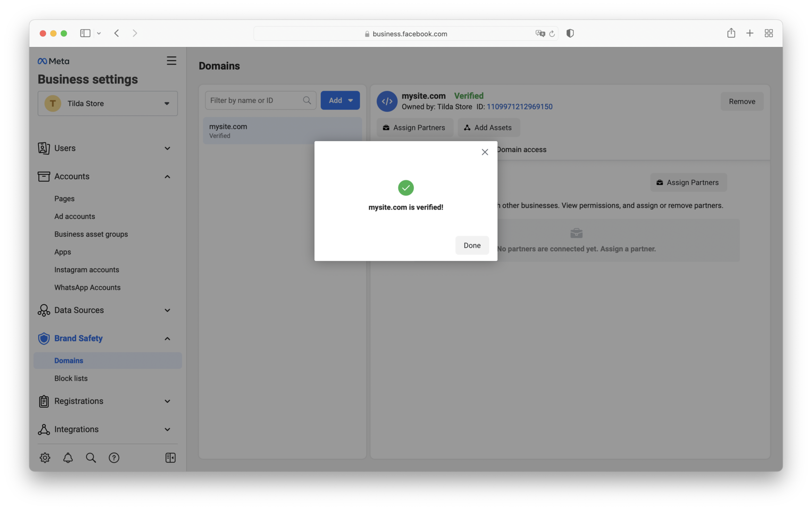
Task: Go forward with the browser arrow
Action: [135, 33]
